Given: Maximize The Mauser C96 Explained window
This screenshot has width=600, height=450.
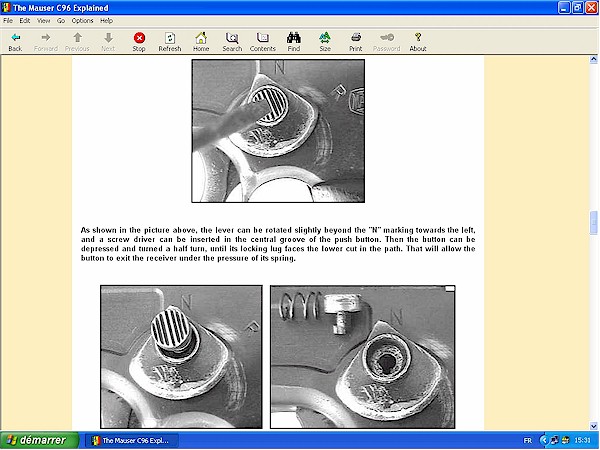Looking at the screenshot, I should (577, 8).
